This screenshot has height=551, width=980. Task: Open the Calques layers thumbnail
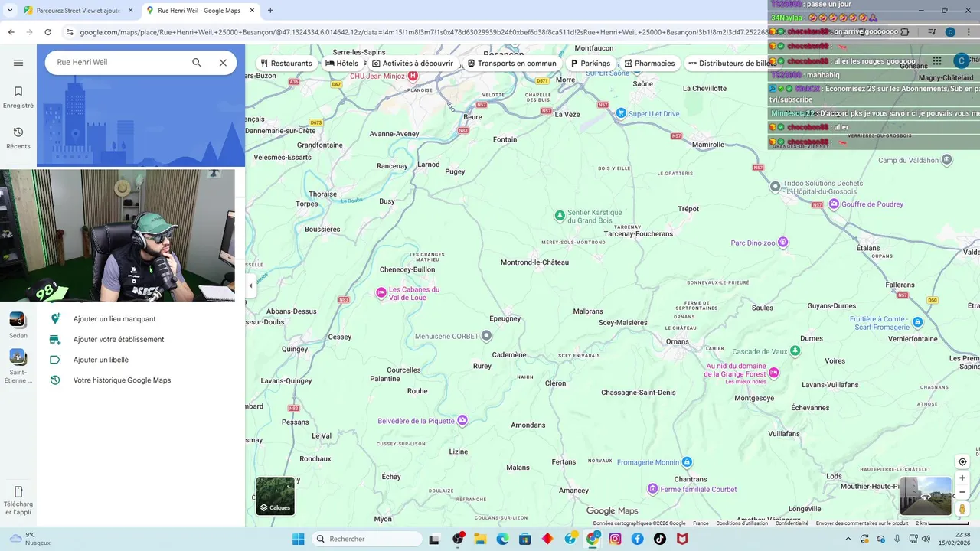275,496
